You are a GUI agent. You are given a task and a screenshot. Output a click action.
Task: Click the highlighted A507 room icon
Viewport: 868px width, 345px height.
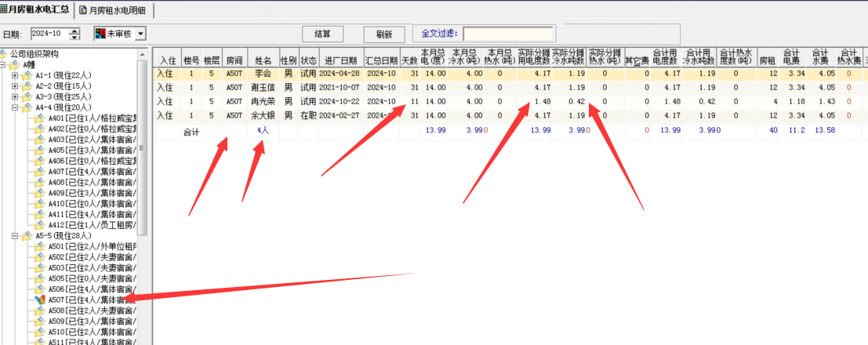tap(40, 300)
